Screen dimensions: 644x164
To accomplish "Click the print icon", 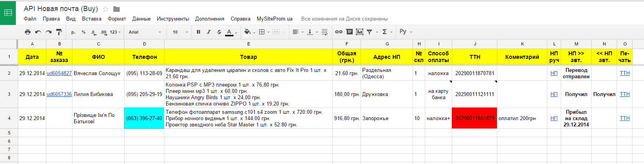I will [x=27, y=32].
